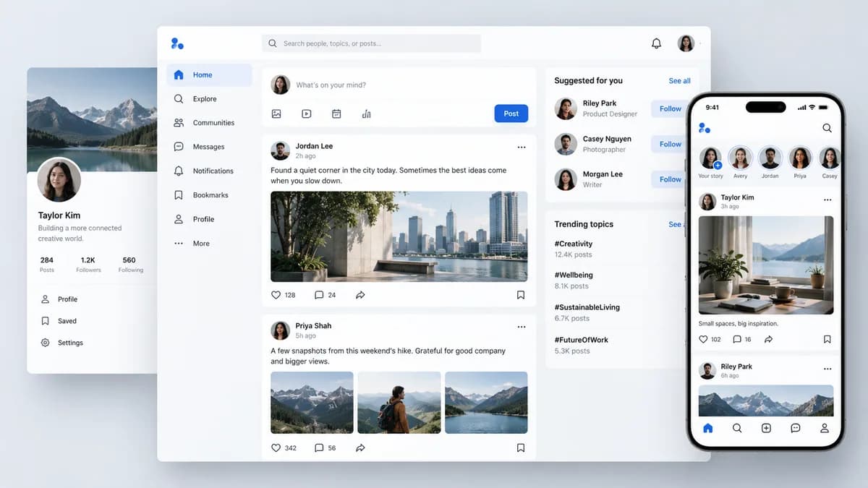This screenshot has height=488, width=868.
Task: Tap Your story on the phone
Action: pos(710,163)
